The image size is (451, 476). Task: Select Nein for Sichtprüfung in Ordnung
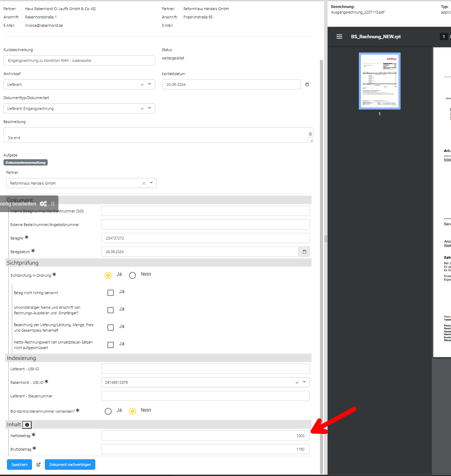tap(132, 275)
